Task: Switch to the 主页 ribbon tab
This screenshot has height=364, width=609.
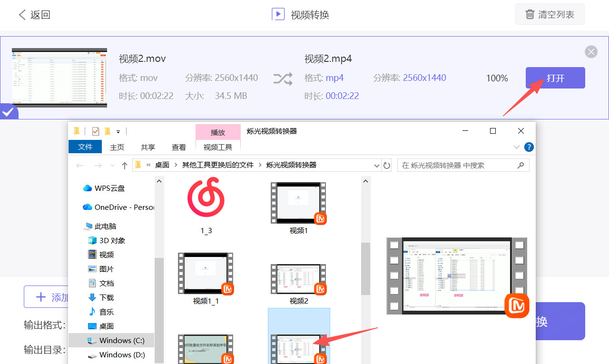Action: click(117, 147)
